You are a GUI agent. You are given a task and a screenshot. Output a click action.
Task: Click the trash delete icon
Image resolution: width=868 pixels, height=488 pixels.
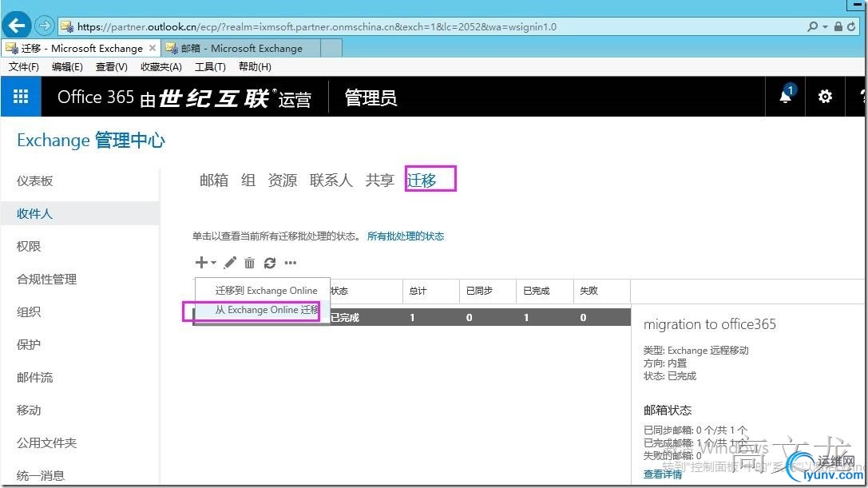[x=250, y=263]
